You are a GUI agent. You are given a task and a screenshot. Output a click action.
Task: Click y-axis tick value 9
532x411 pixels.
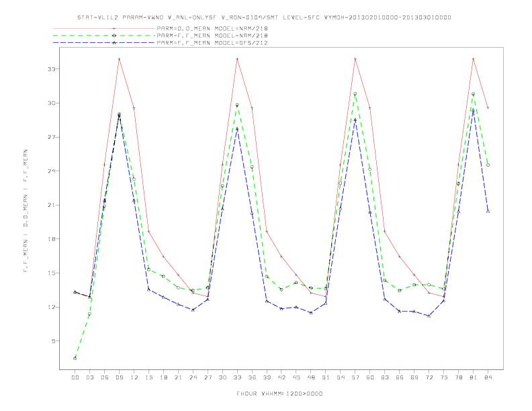pos(53,341)
